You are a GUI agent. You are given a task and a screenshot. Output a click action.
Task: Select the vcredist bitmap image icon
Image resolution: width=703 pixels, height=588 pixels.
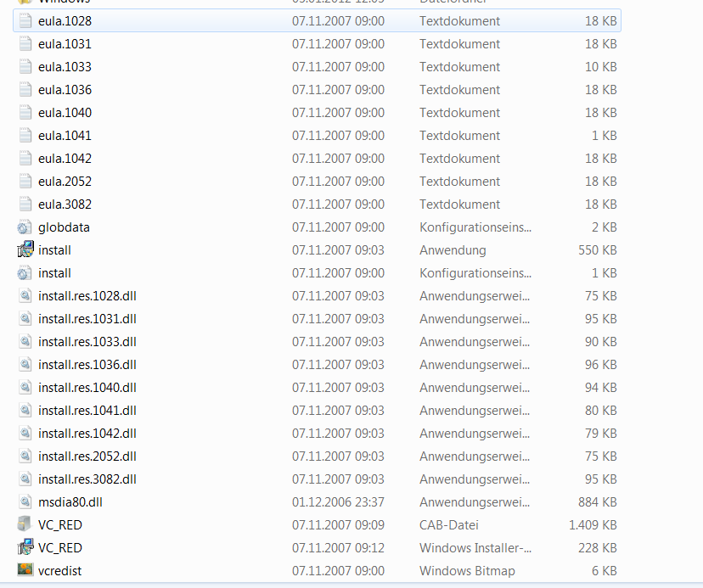pos(25,570)
